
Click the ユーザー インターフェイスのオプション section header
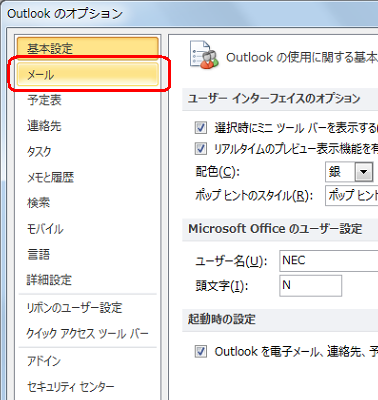pos(274,99)
